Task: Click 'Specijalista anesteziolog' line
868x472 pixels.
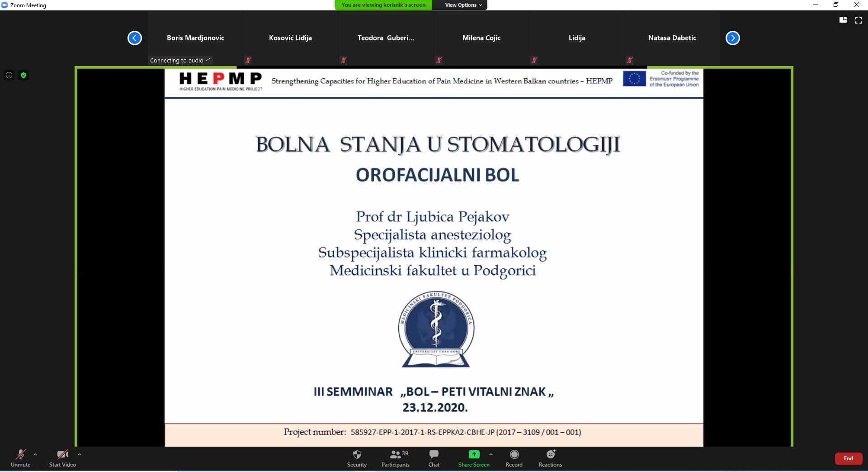Action: tap(433, 235)
